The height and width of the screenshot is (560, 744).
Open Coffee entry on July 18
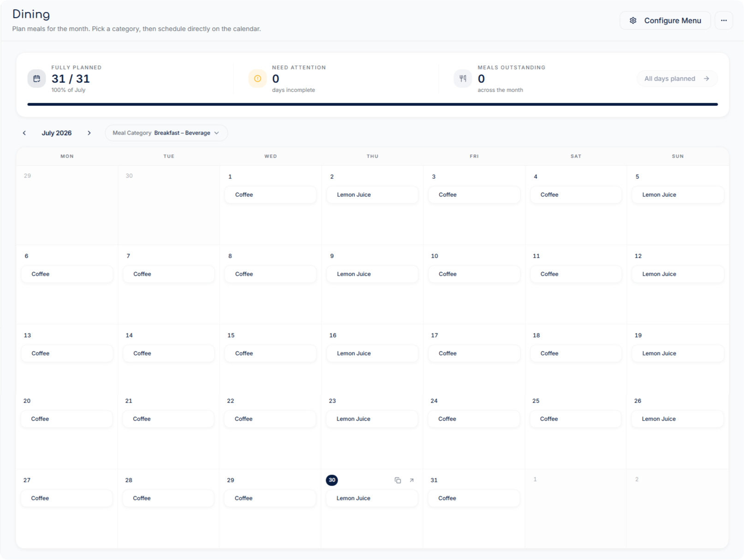tap(576, 353)
